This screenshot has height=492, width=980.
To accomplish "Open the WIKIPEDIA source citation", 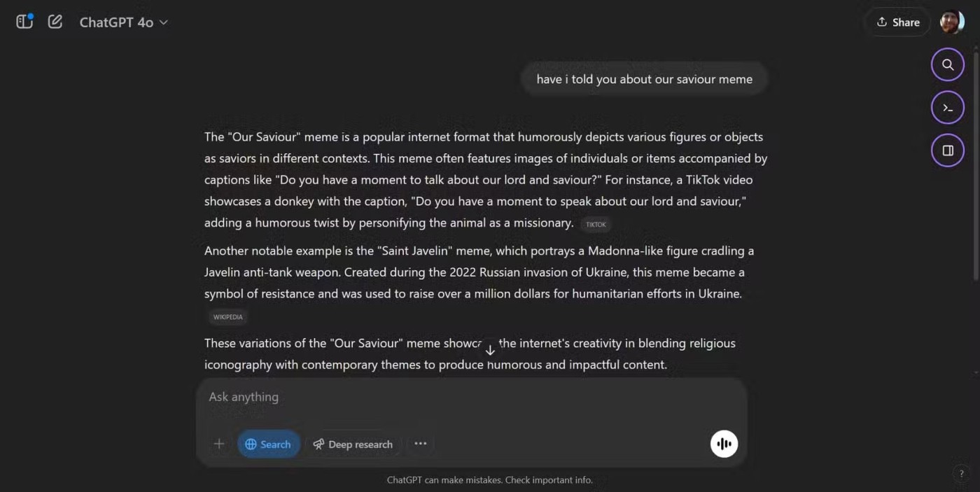I will [227, 317].
